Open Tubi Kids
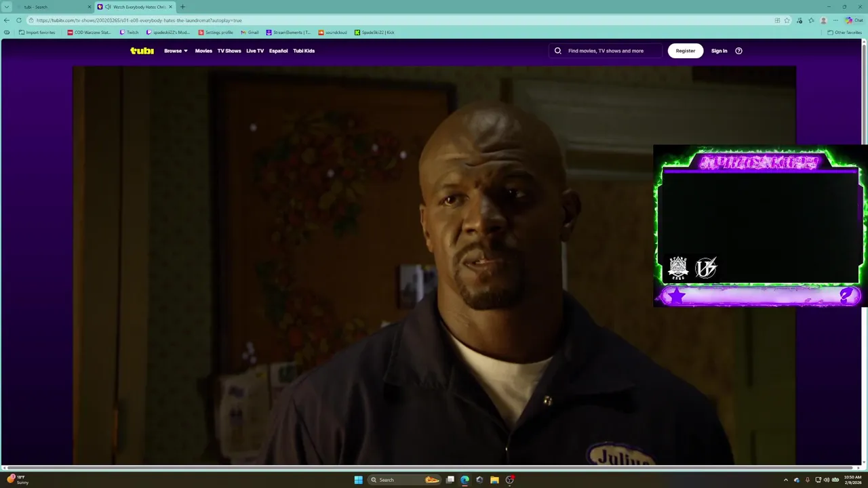The height and width of the screenshot is (488, 868). click(304, 51)
